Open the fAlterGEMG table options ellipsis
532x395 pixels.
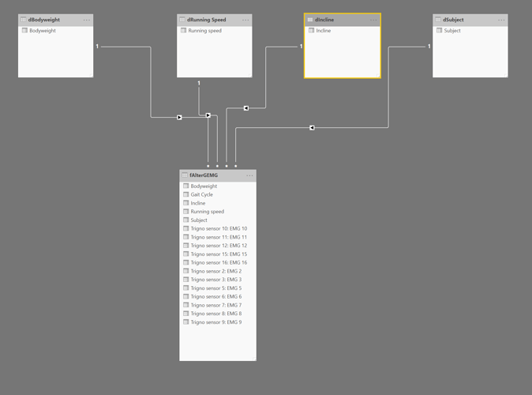coord(249,175)
